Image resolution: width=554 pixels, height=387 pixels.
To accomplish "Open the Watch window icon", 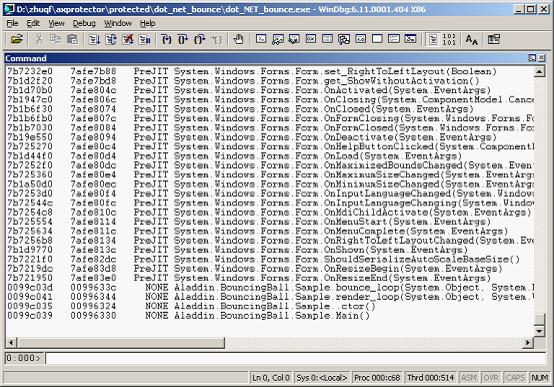I will pyautogui.click(x=278, y=39).
